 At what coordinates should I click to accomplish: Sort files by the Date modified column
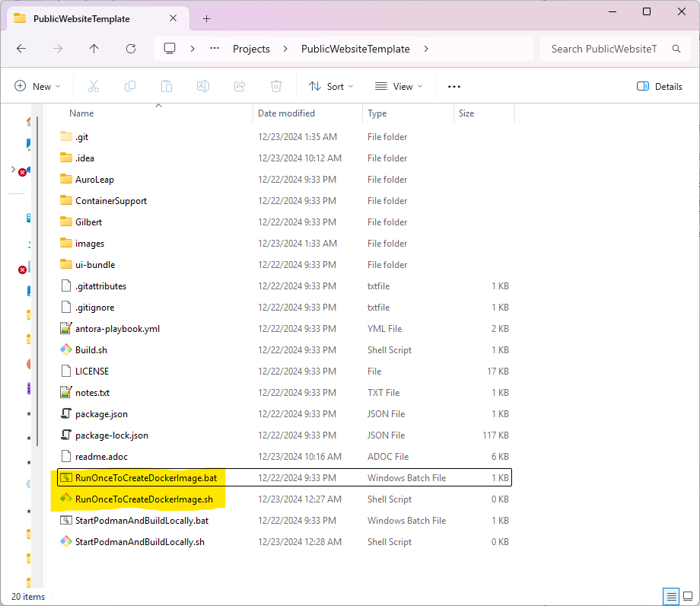pyautogui.click(x=286, y=113)
